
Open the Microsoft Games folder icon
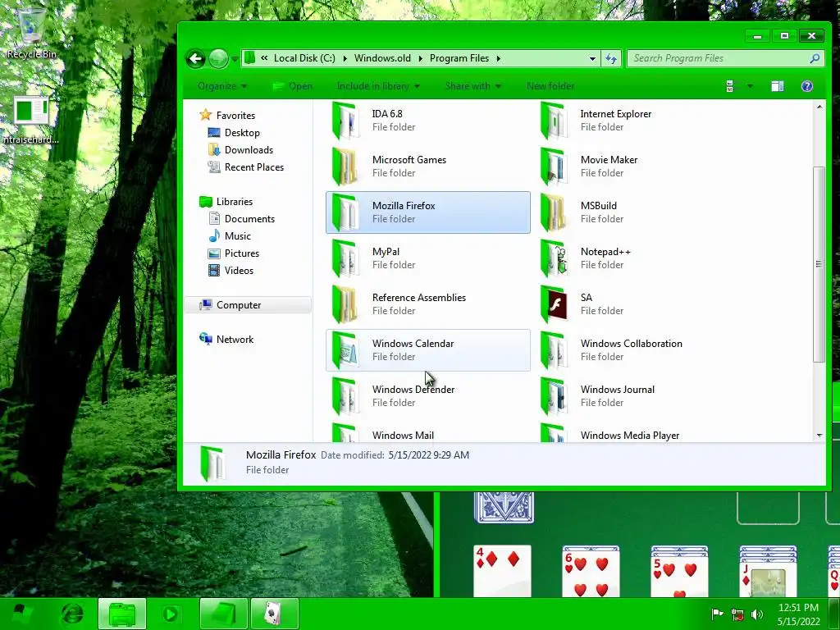[345, 167]
